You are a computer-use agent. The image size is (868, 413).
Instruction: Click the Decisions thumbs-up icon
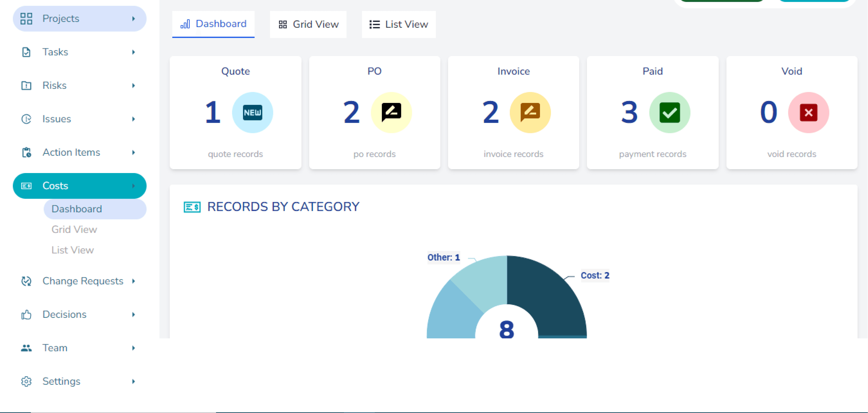(26, 315)
